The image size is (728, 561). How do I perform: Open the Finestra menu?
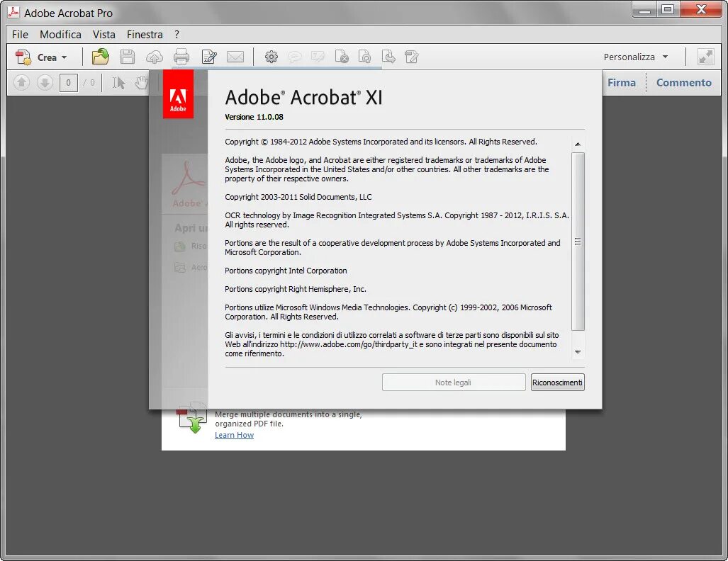tap(145, 35)
